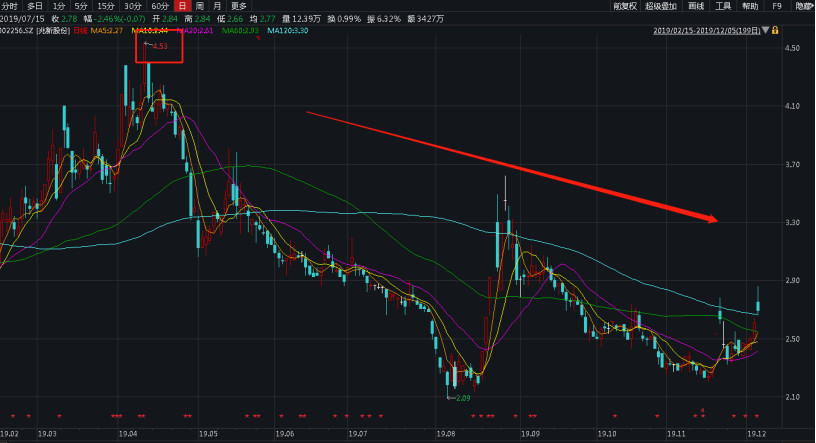Open the date range dropdown triangle

coord(765,30)
